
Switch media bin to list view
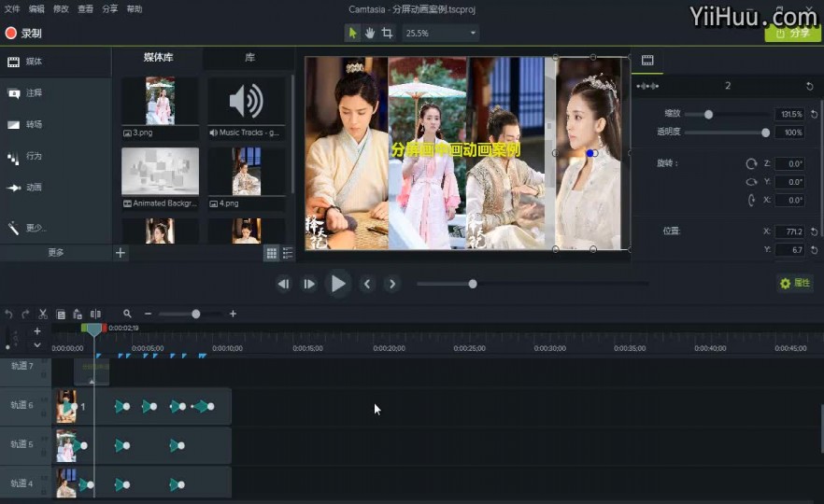tap(288, 254)
